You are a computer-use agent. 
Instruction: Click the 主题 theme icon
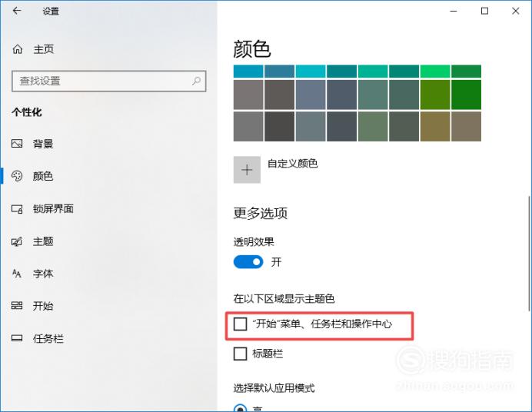(x=17, y=241)
